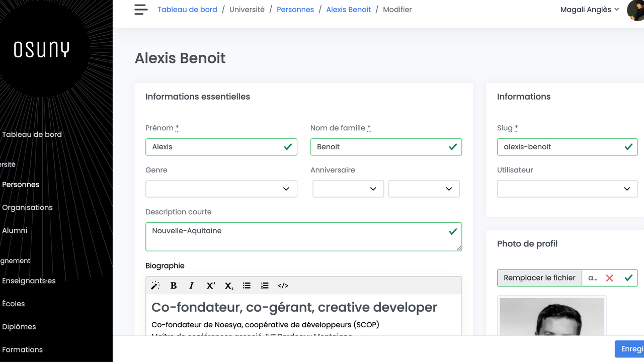Click the Remplacer le fichier button

(x=539, y=278)
